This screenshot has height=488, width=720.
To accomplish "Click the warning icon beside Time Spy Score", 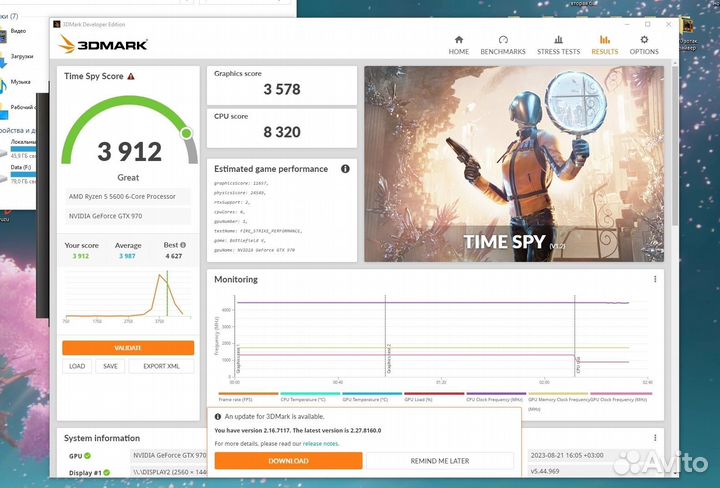I will pos(131,76).
